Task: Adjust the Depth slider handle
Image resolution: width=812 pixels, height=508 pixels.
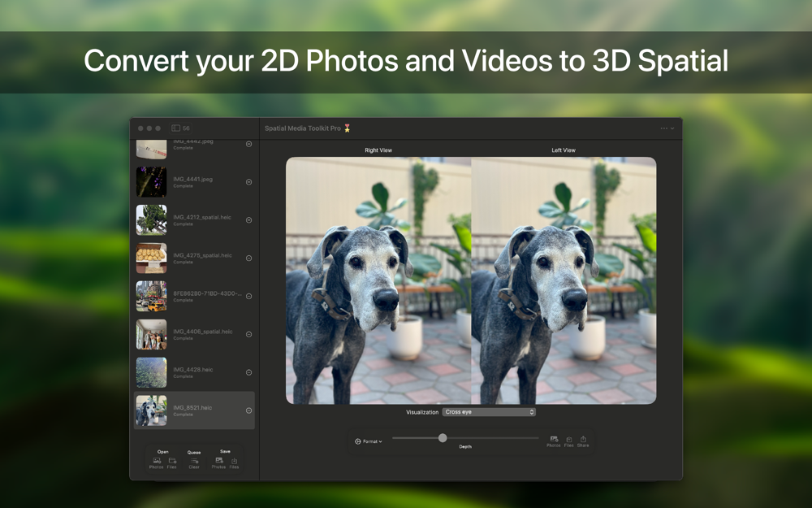Action: (x=443, y=438)
